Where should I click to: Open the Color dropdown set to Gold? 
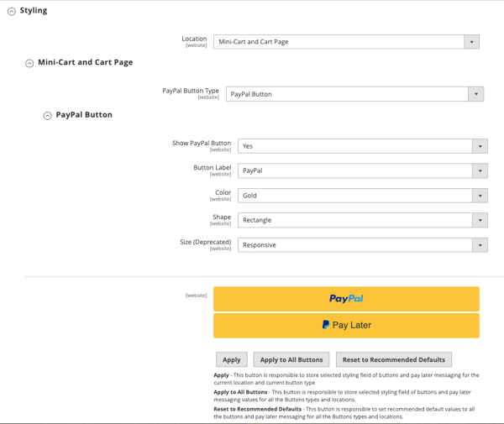pos(363,196)
